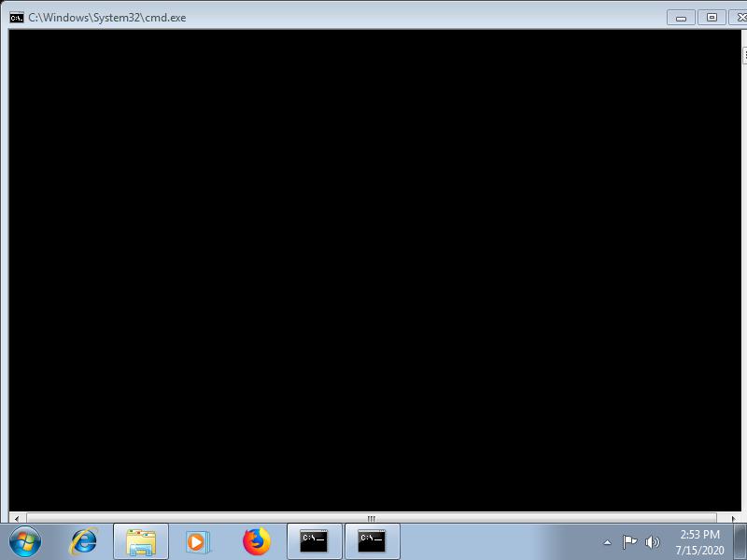Maximize the cmd.exe window
This screenshot has height=560, width=747.
click(712, 18)
